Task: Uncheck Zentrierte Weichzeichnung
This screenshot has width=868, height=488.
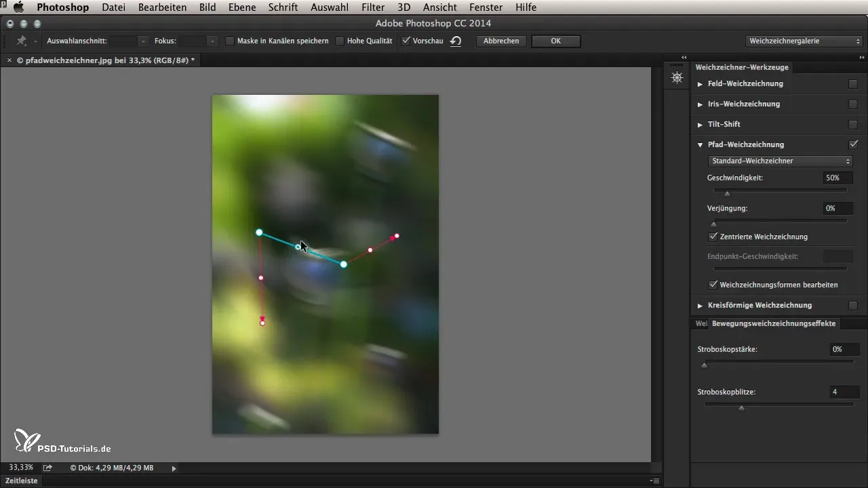Action: coord(713,237)
